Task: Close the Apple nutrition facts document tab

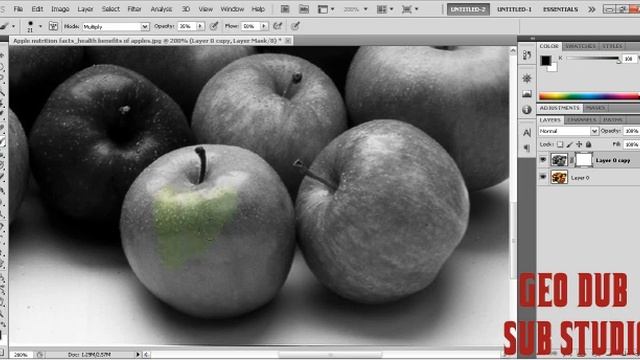Action: tap(288, 40)
